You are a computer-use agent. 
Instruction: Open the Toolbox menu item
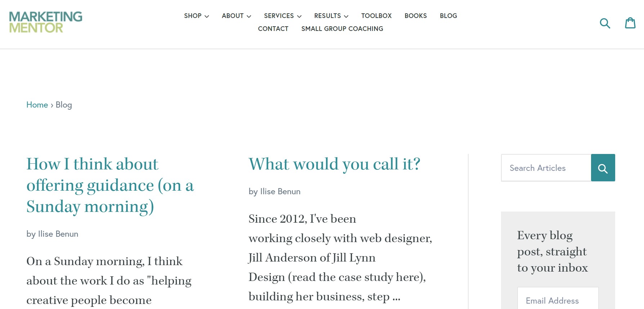click(x=376, y=16)
